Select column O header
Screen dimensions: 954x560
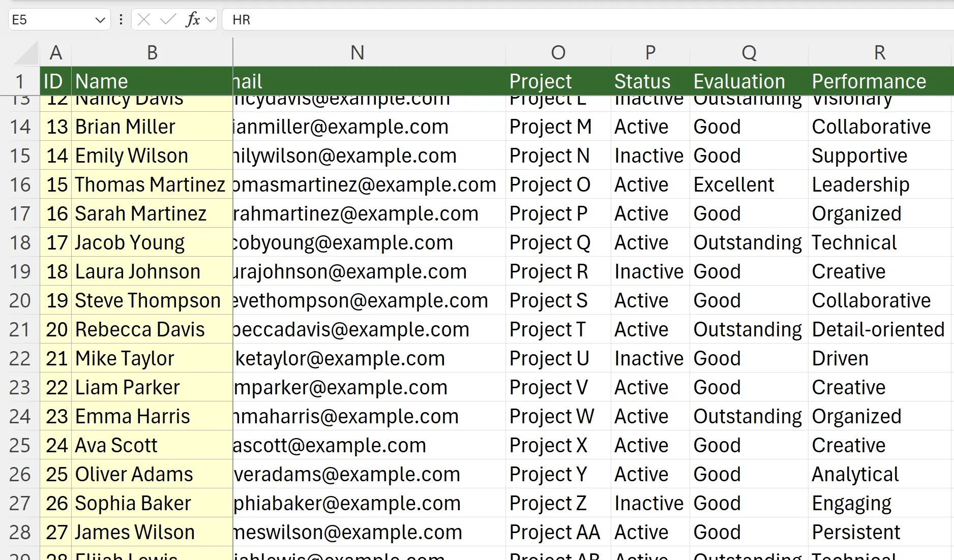[558, 53]
